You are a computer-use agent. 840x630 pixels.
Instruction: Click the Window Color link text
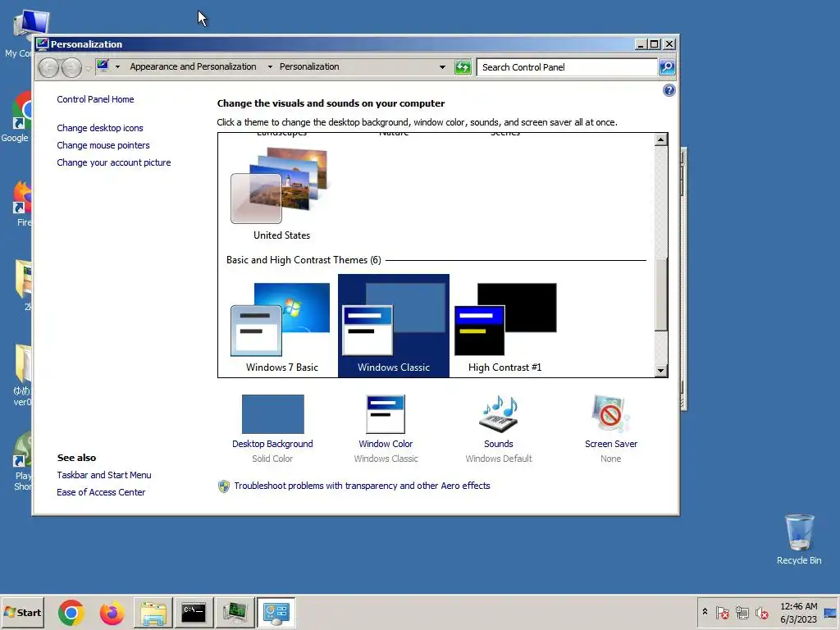(x=386, y=444)
